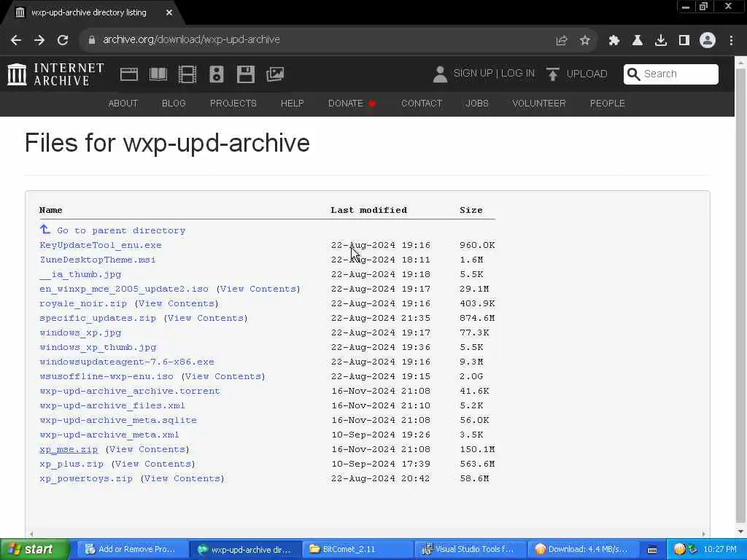
Task: Click the browser forward arrow
Action: (39, 40)
